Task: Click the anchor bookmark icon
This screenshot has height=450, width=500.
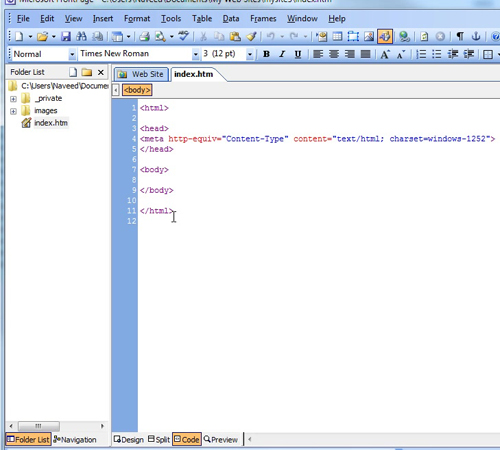Action: [x=476, y=36]
